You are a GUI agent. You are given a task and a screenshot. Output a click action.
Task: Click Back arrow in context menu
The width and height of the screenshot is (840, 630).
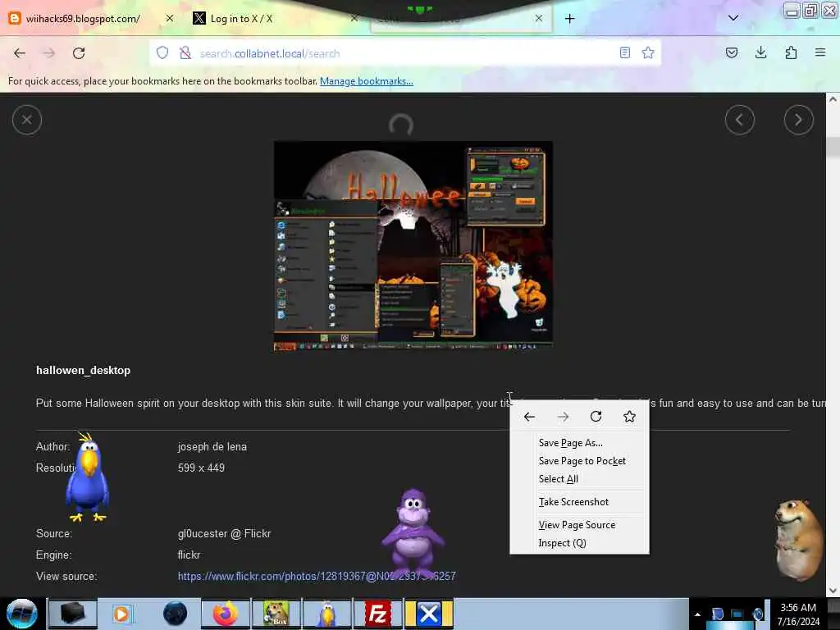(x=529, y=417)
